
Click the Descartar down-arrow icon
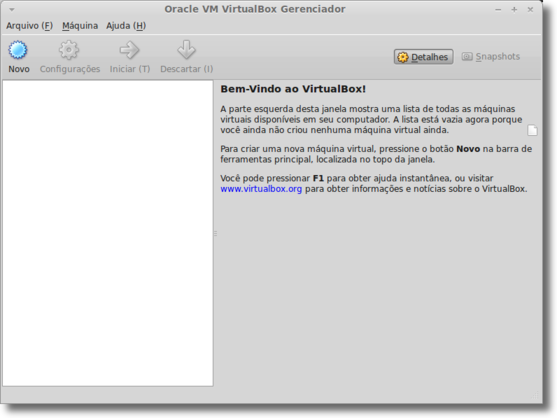coord(186,50)
